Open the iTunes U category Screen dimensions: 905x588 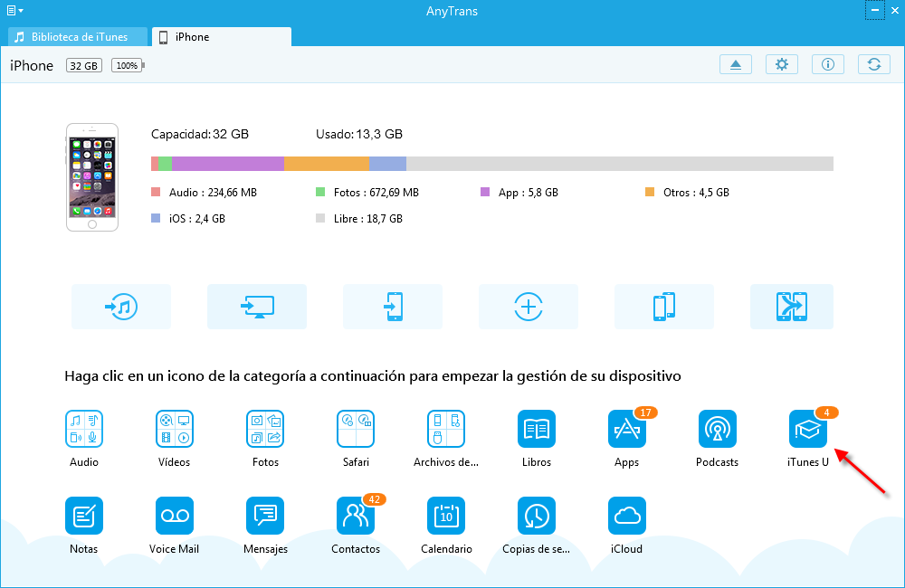coord(808,429)
